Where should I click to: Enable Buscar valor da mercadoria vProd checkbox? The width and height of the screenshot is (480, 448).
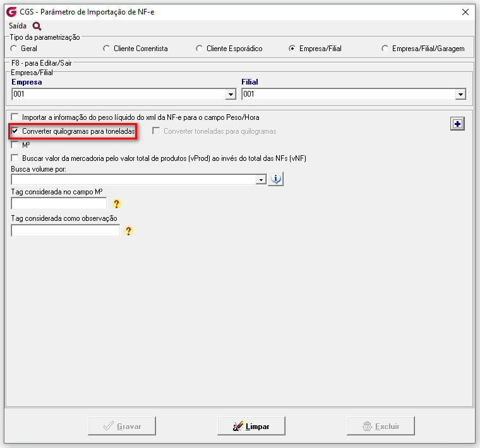pyautogui.click(x=15, y=158)
